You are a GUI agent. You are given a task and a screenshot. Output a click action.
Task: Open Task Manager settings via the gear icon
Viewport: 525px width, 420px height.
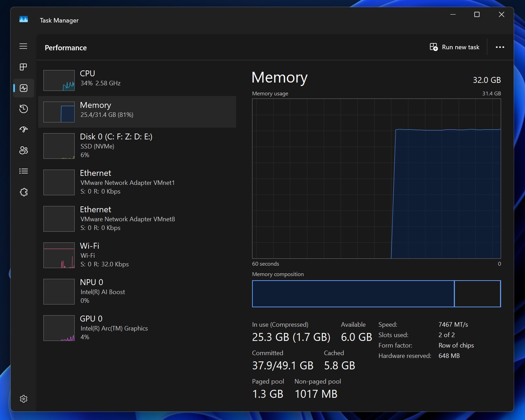23,398
